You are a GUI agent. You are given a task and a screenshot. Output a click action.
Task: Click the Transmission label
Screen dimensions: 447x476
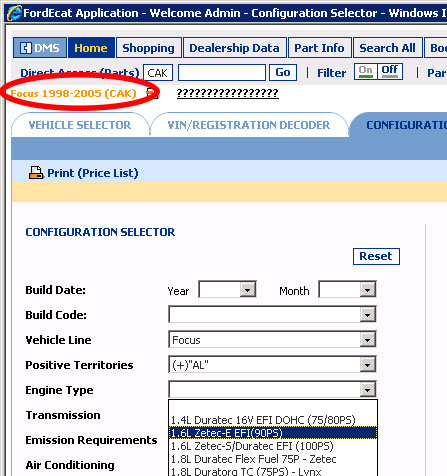[x=63, y=415]
